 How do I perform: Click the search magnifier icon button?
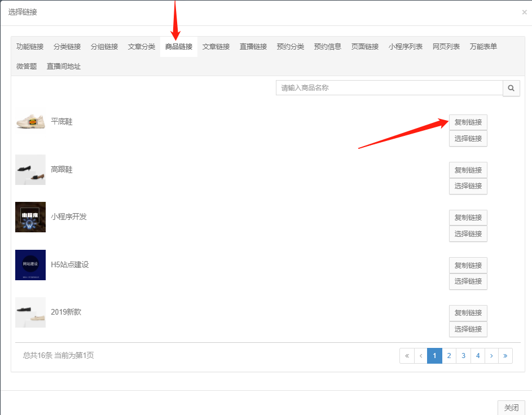click(511, 88)
